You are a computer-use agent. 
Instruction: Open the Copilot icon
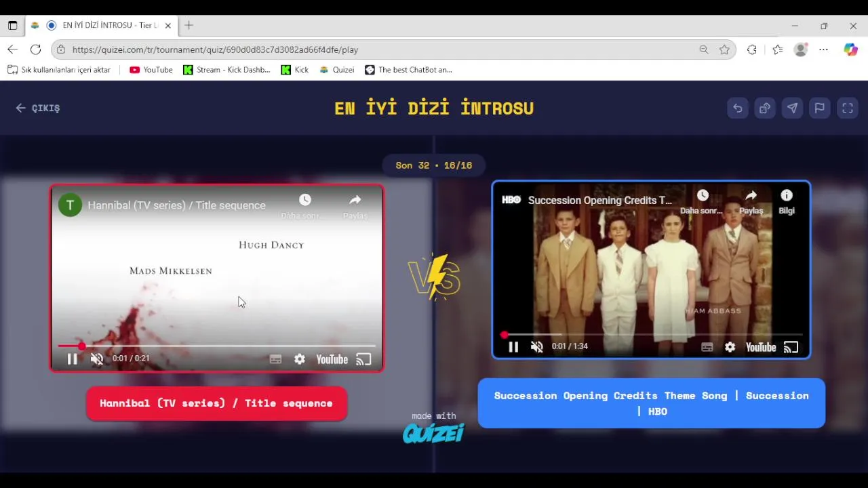(850, 49)
